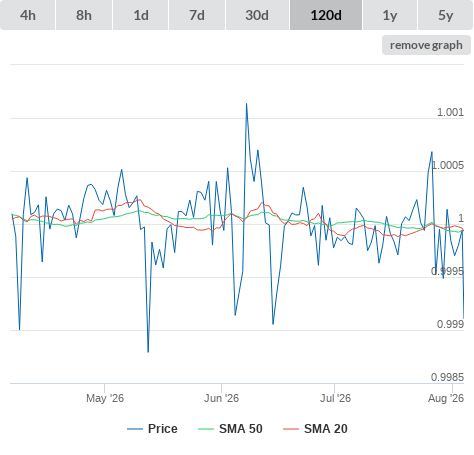Click the highest price peak in June

click(x=246, y=104)
